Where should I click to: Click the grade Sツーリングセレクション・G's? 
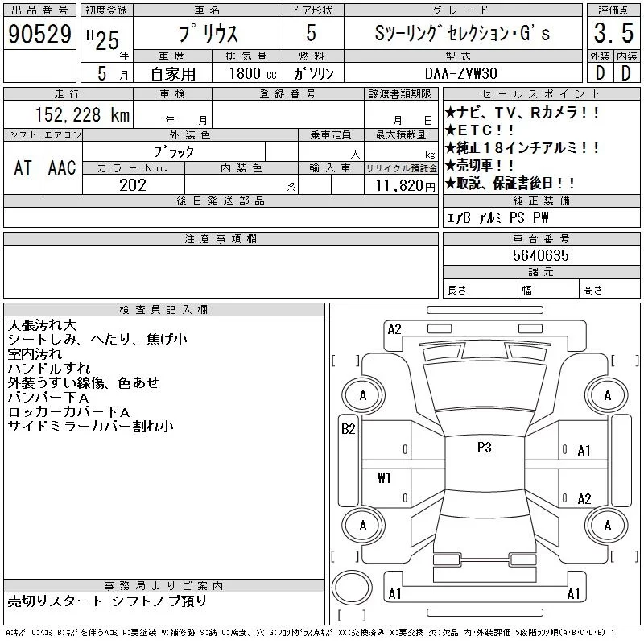click(462, 33)
